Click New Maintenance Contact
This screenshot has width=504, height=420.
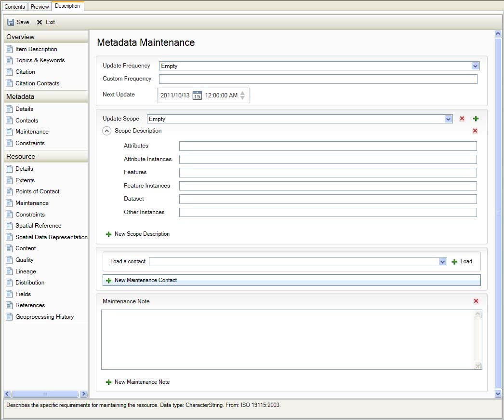[x=146, y=280]
